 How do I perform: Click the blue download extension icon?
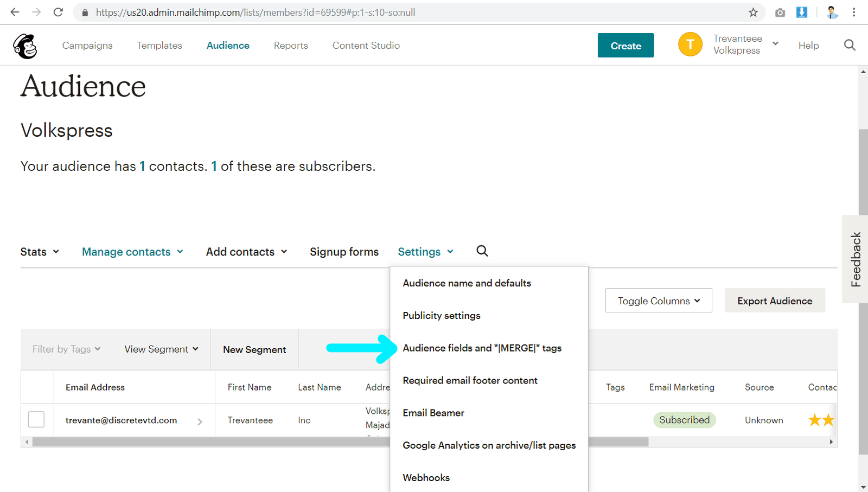click(x=801, y=12)
